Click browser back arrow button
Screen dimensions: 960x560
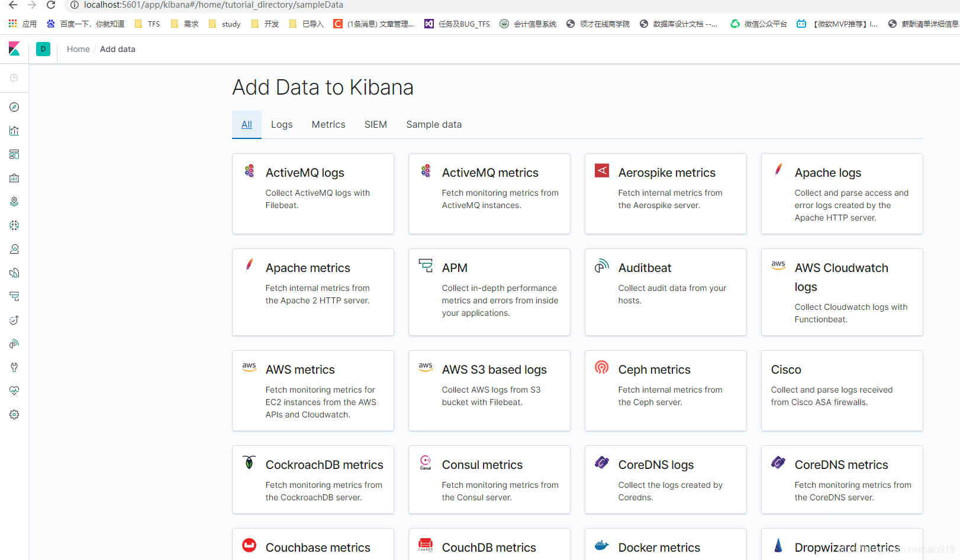tap(13, 5)
